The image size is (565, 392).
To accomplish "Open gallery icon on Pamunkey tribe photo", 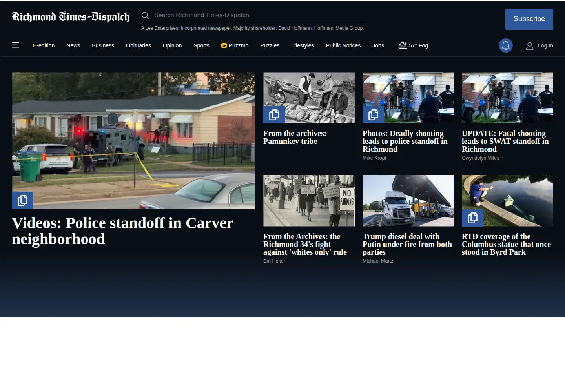I will click(274, 114).
